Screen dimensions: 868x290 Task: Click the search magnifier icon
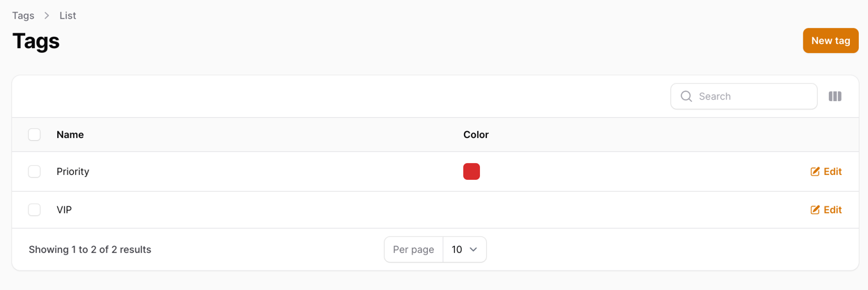(x=686, y=96)
